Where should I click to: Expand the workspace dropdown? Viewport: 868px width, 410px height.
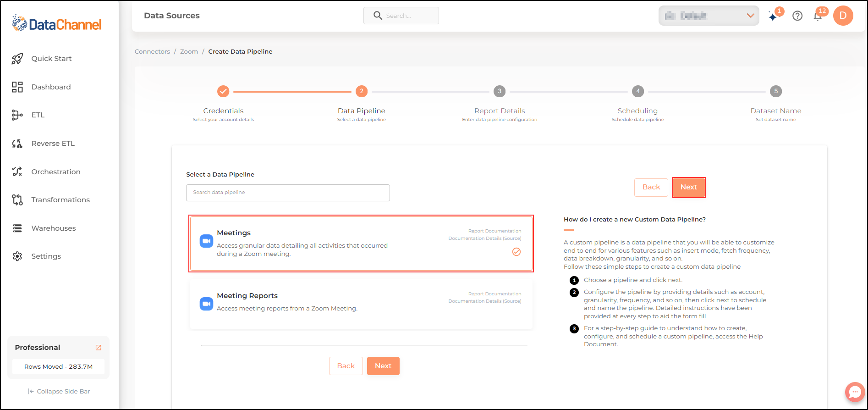[709, 16]
